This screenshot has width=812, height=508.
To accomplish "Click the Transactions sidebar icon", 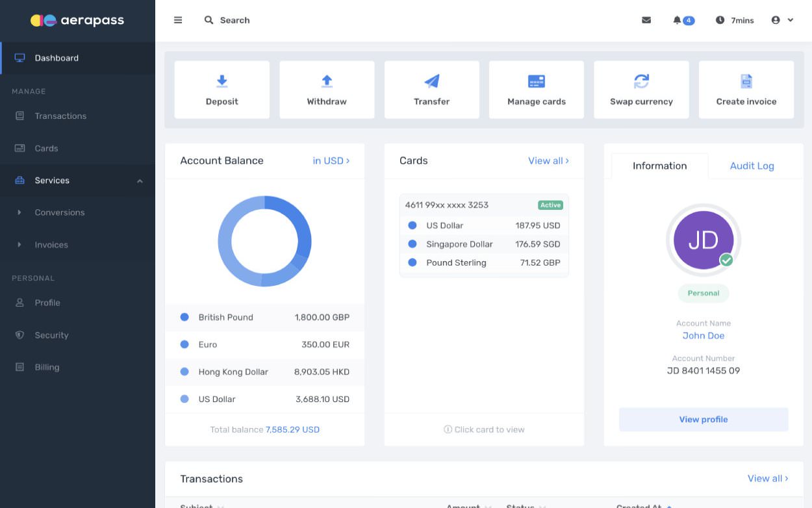I will 19,116.
